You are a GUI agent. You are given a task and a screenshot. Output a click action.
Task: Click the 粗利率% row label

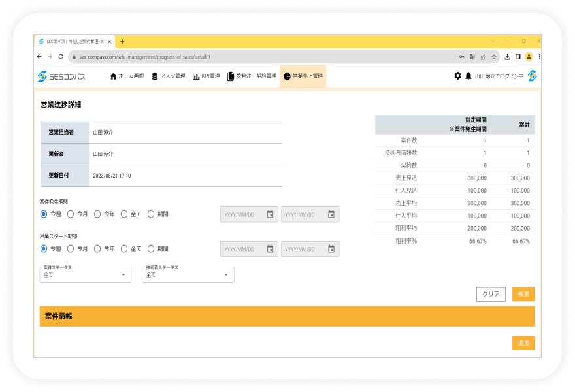point(406,241)
